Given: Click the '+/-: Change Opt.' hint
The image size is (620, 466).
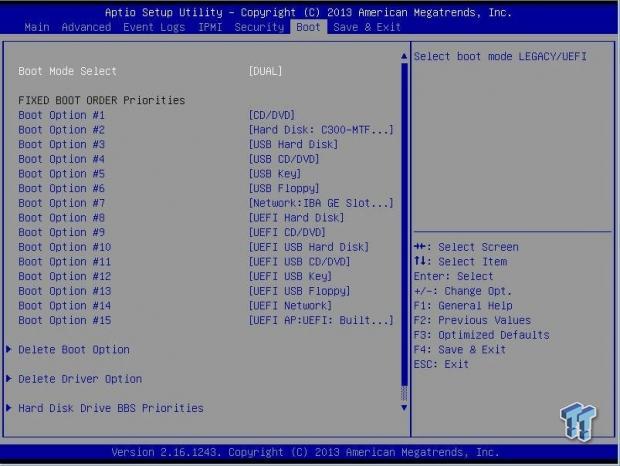Looking at the screenshot, I should click(463, 291).
